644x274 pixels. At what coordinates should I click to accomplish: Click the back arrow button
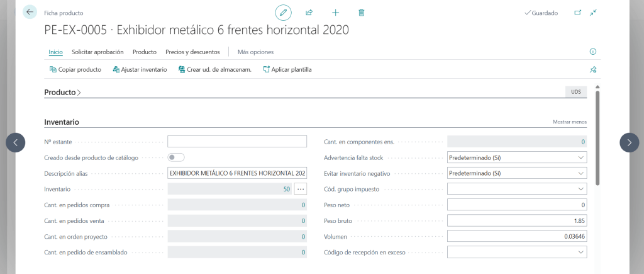pos(30,12)
